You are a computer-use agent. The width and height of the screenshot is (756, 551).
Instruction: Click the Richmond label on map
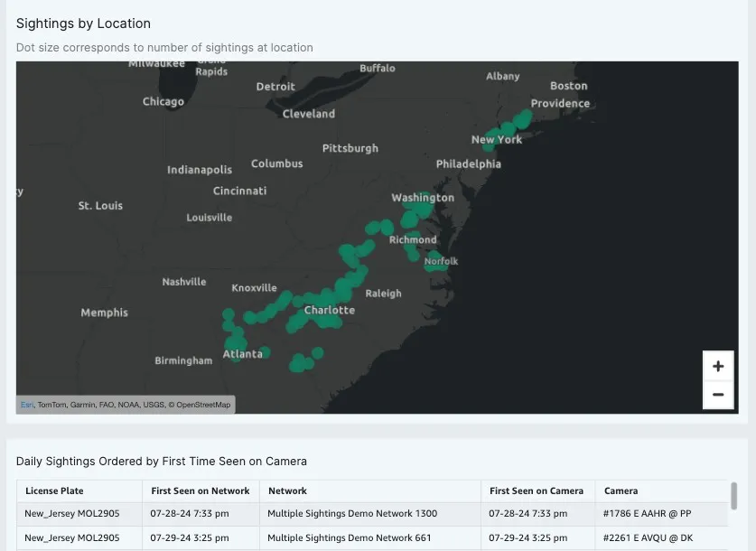click(413, 239)
